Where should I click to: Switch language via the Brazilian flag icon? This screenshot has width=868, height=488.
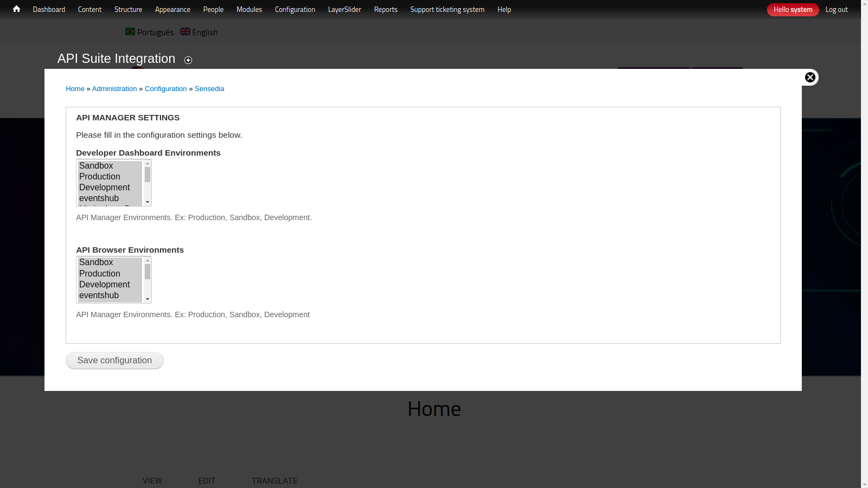pos(130,32)
